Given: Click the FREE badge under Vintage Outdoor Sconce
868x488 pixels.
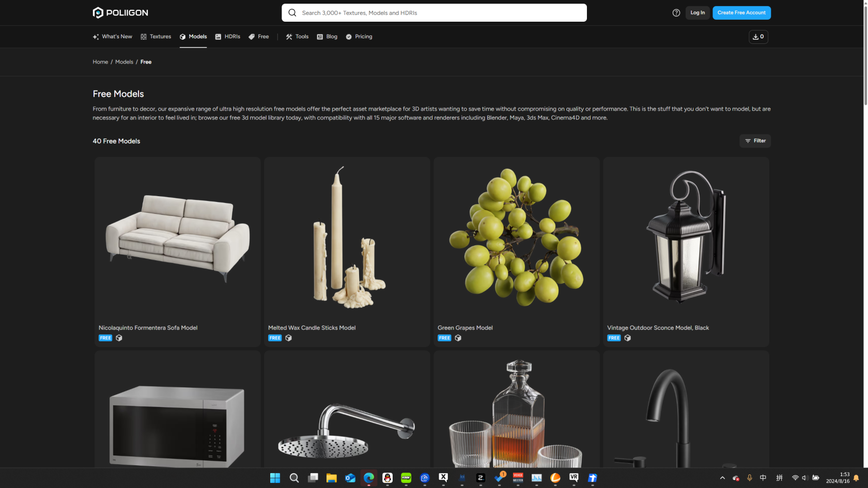Looking at the screenshot, I should pyautogui.click(x=614, y=338).
